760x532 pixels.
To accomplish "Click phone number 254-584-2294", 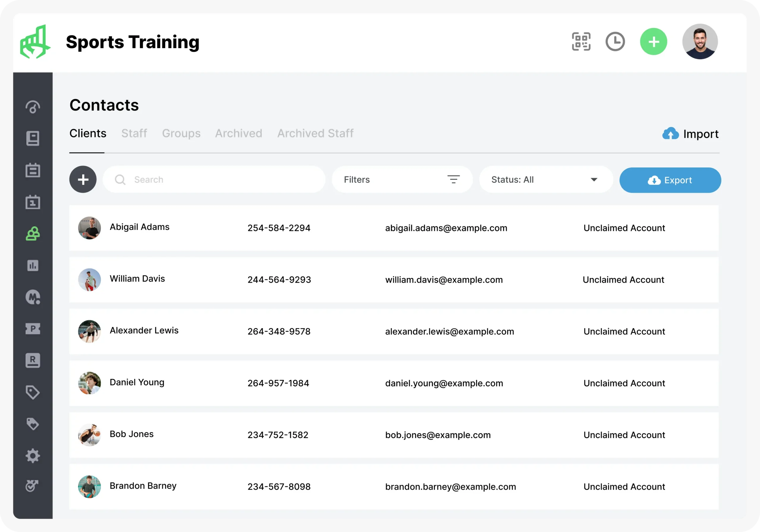I will point(279,228).
